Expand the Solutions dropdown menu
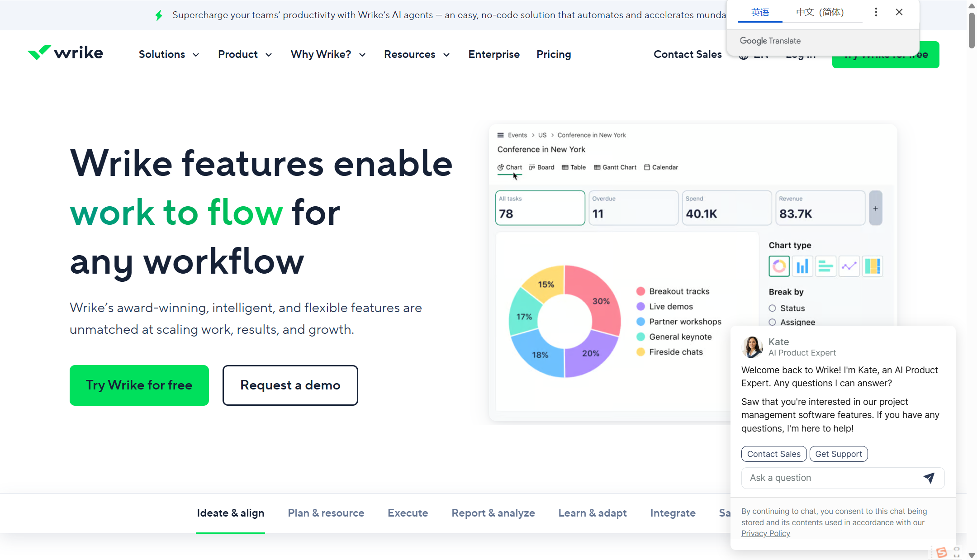The height and width of the screenshot is (560, 977). click(x=169, y=54)
